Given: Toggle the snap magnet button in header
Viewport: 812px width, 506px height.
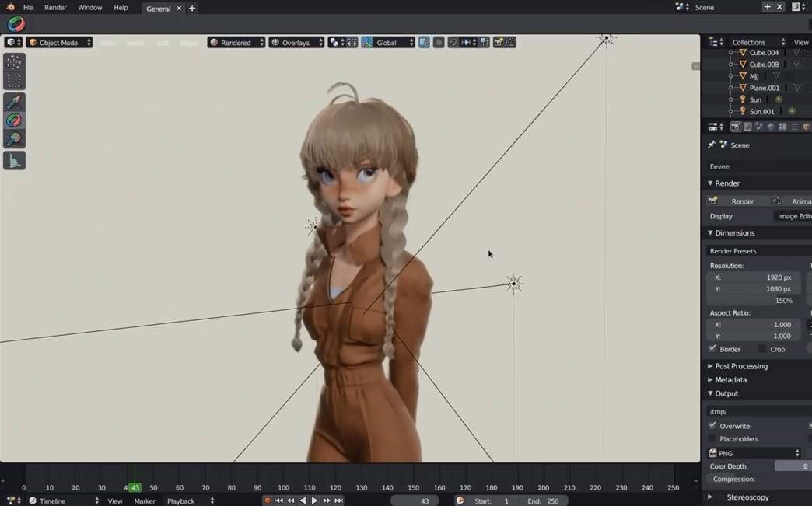Looking at the screenshot, I should 453,43.
